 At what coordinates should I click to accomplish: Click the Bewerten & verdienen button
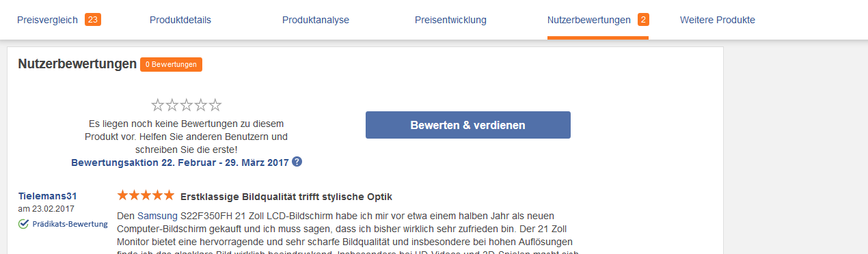click(468, 125)
